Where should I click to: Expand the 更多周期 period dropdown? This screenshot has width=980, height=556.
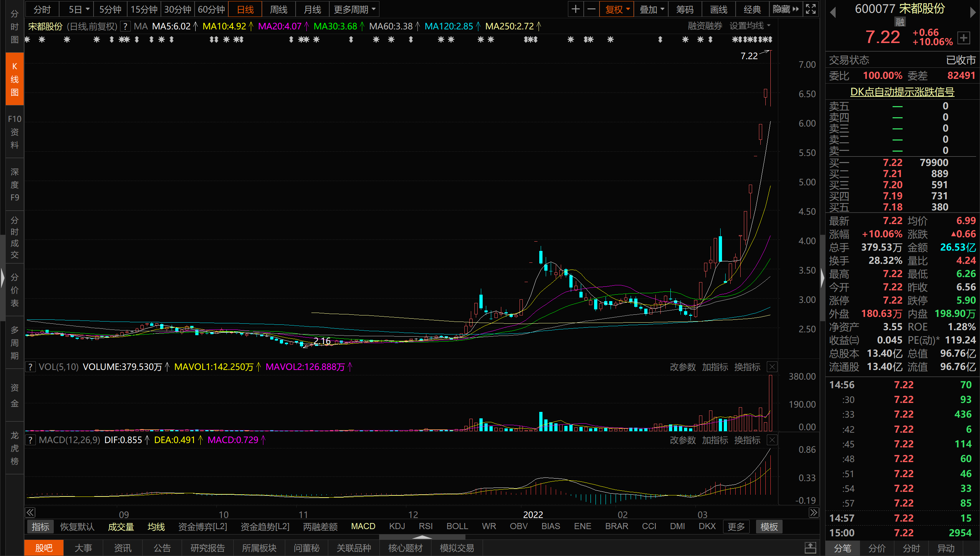click(x=354, y=9)
